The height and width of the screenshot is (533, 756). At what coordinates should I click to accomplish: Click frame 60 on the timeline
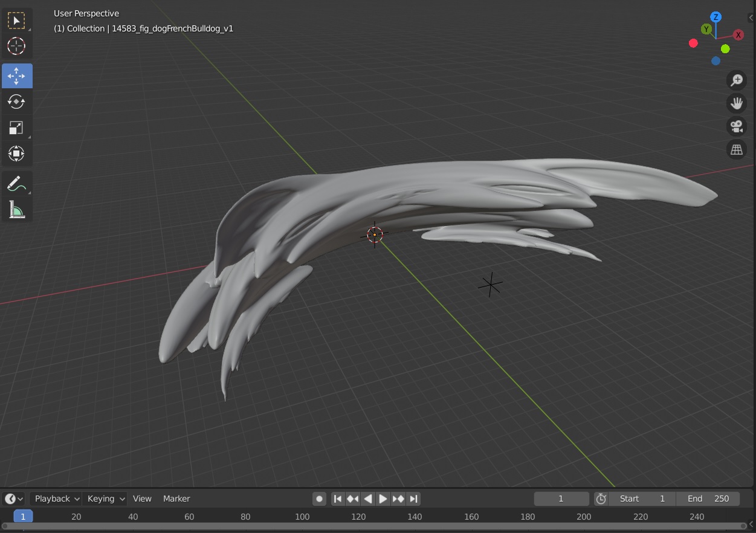[189, 516]
